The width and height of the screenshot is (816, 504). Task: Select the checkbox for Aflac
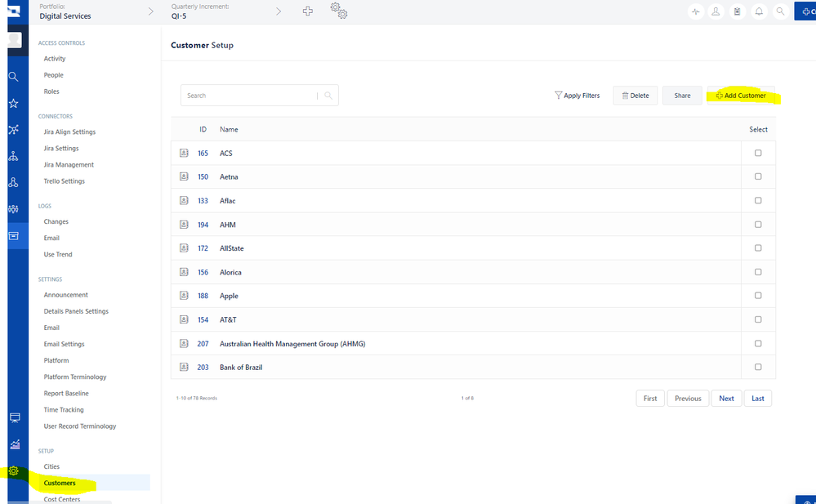point(758,200)
